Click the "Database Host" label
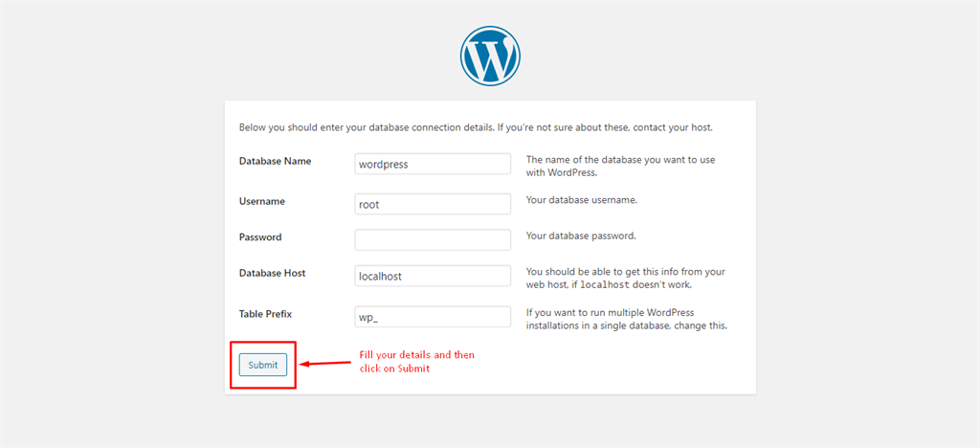 click(x=272, y=273)
